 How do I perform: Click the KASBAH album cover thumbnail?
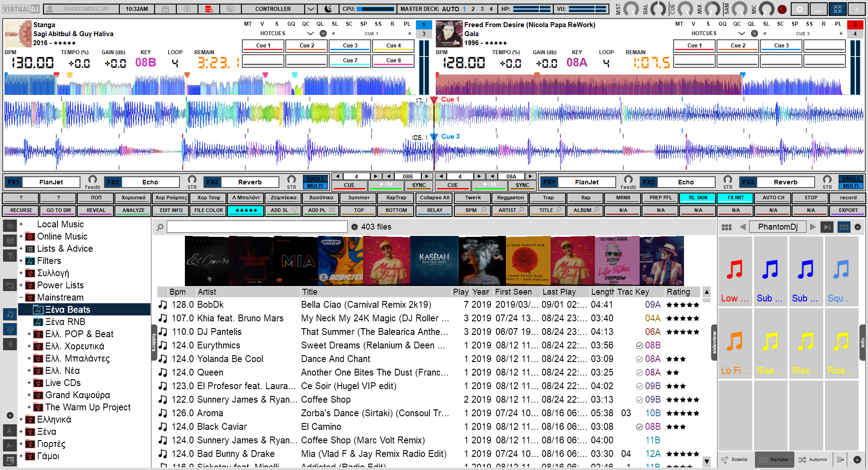pos(434,261)
